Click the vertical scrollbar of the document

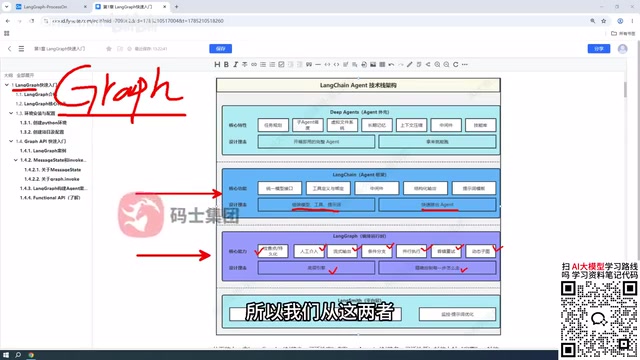click(625, 90)
